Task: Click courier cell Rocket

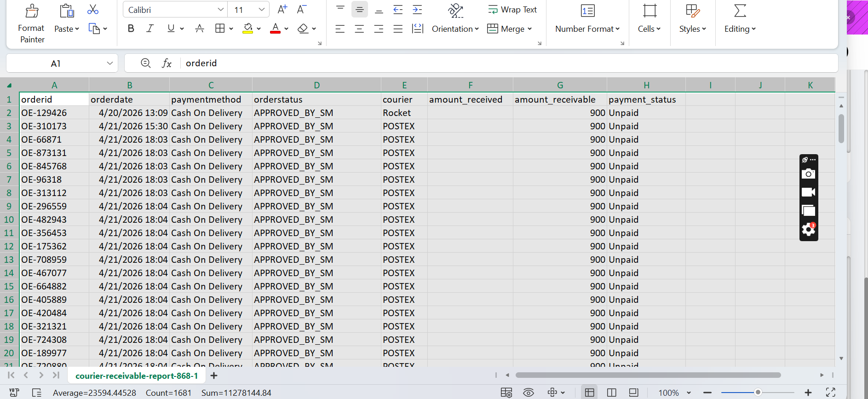Action: coord(404,113)
